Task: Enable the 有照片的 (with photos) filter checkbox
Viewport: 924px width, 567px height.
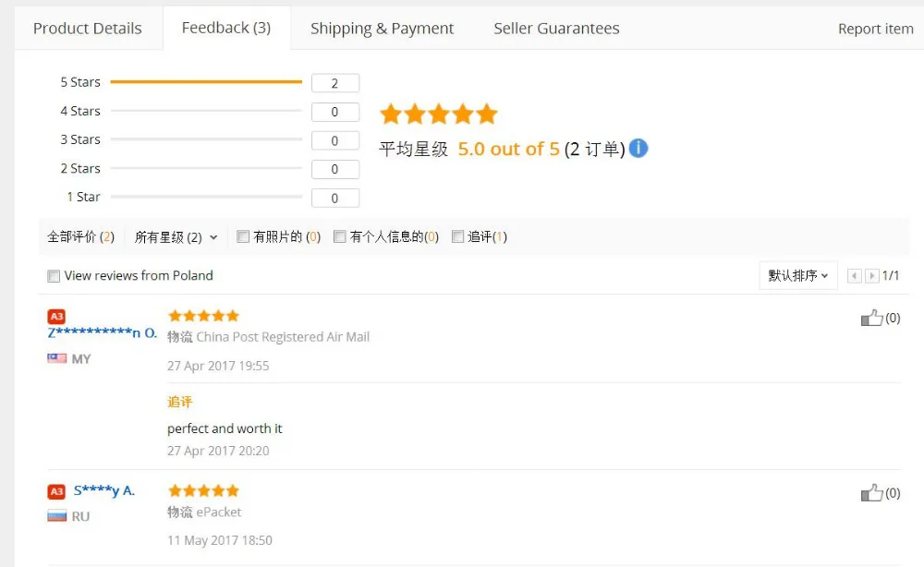Action: click(x=243, y=237)
